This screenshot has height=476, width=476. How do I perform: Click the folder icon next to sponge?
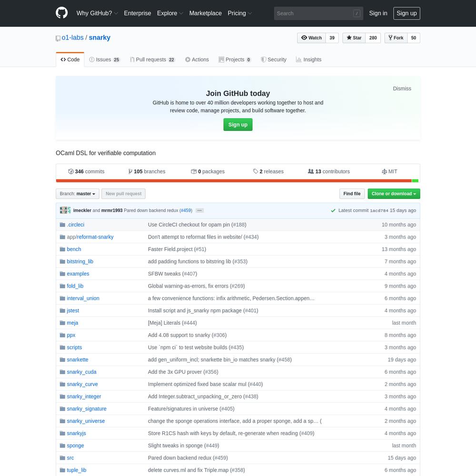(62, 446)
